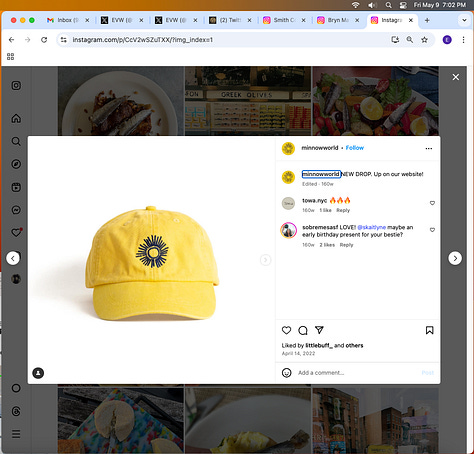This screenshot has width=474, height=454.
Task: View 2 likes on sobremesasf comment
Action: click(327, 245)
